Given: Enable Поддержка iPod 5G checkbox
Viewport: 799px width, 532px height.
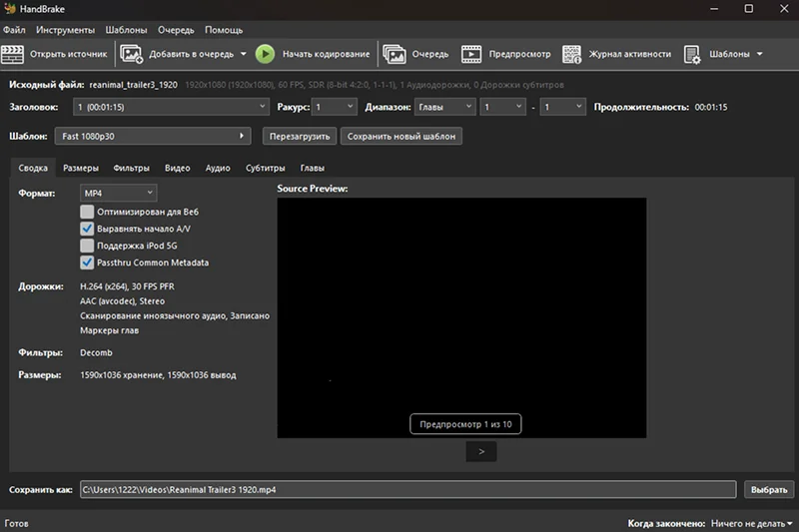Looking at the screenshot, I should point(87,246).
